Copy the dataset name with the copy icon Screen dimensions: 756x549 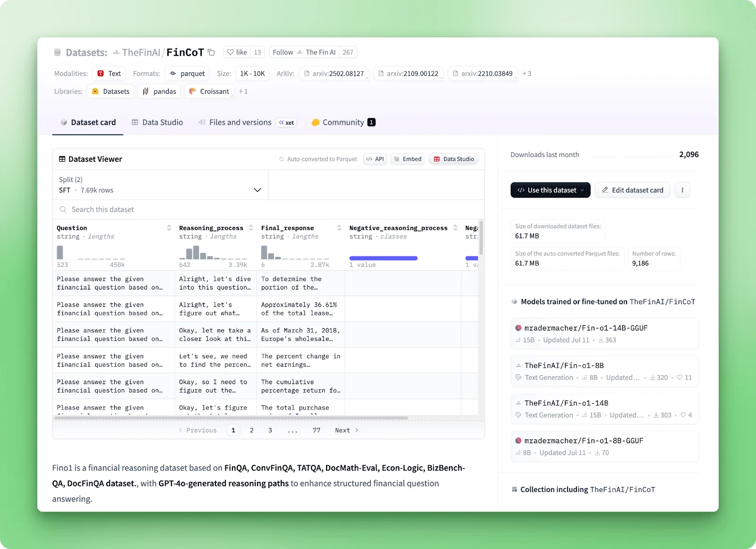pyautogui.click(x=211, y=52)
